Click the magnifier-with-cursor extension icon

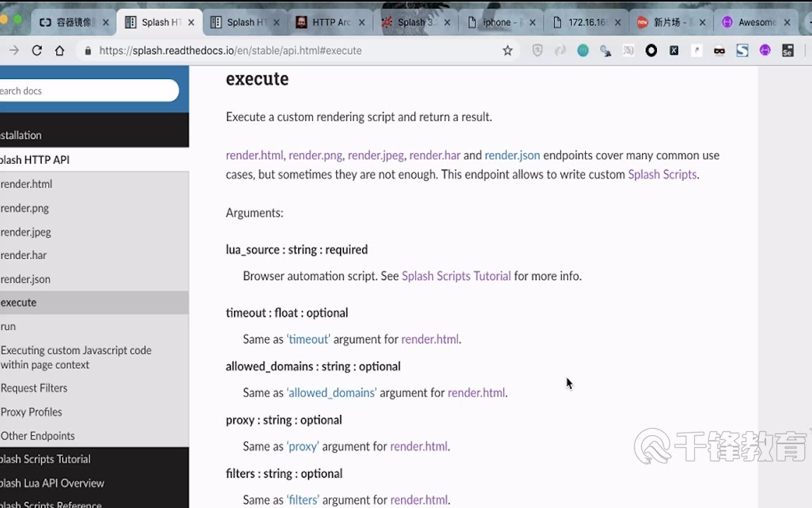pyautogui.click(x=605, y=50)
